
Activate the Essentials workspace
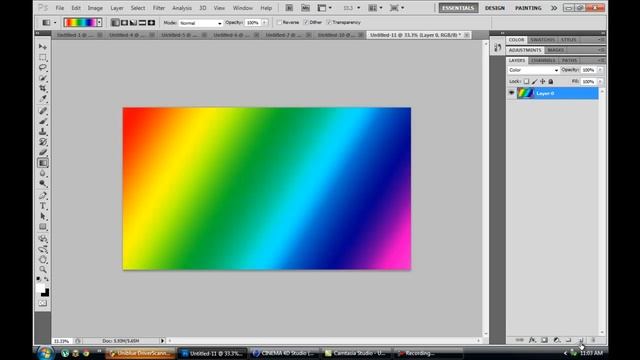pos(458,8)
